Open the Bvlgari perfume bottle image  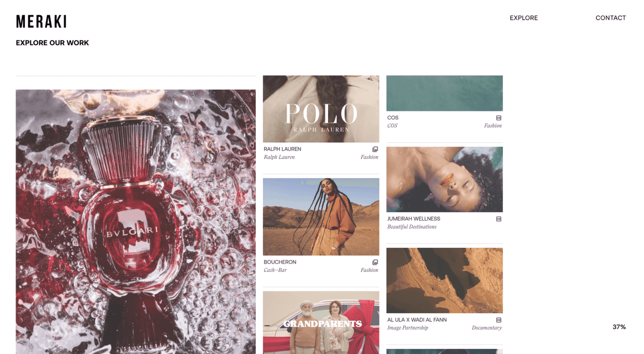[136, 221]
